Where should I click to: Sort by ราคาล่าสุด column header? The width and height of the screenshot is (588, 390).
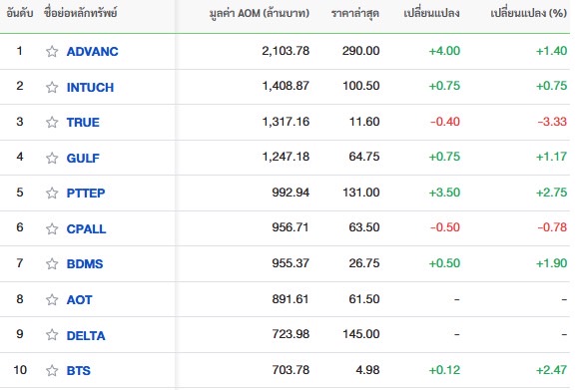355,14
